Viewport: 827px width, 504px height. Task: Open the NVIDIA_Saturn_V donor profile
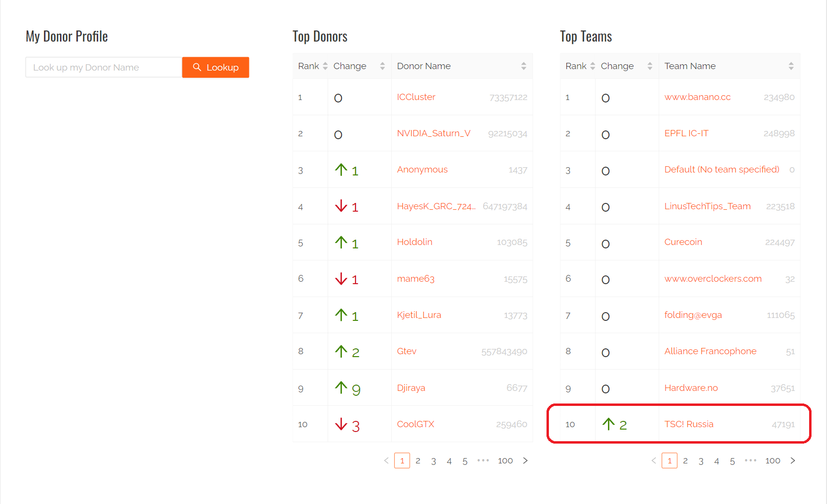[433, 133]
